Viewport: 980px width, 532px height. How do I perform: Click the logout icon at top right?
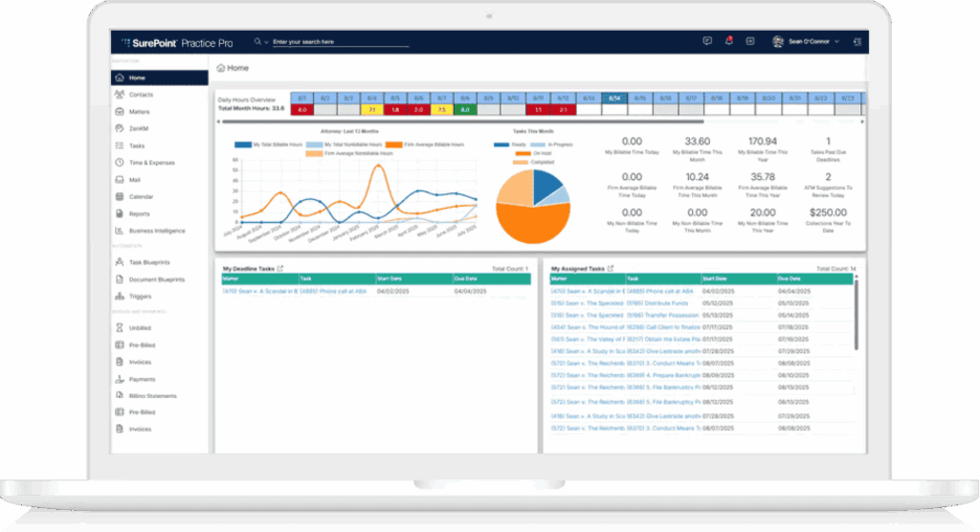(x=857, y=42)
